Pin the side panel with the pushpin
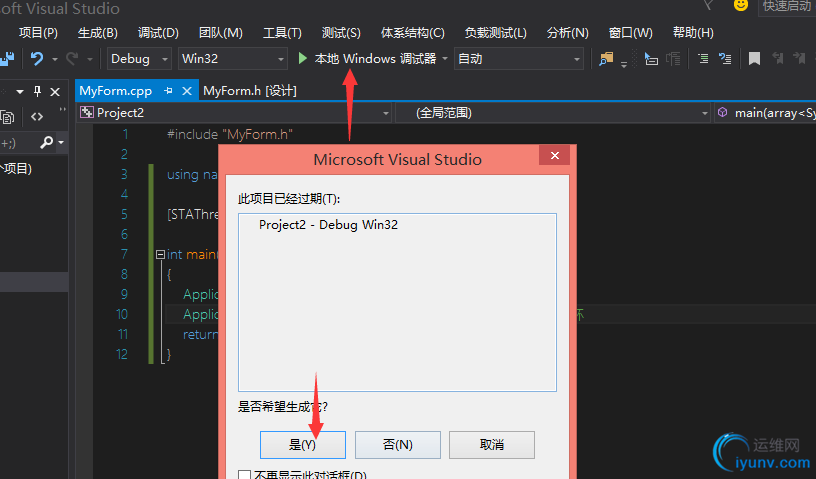Screen dimensions: 816x479 [x=37, y=92]
